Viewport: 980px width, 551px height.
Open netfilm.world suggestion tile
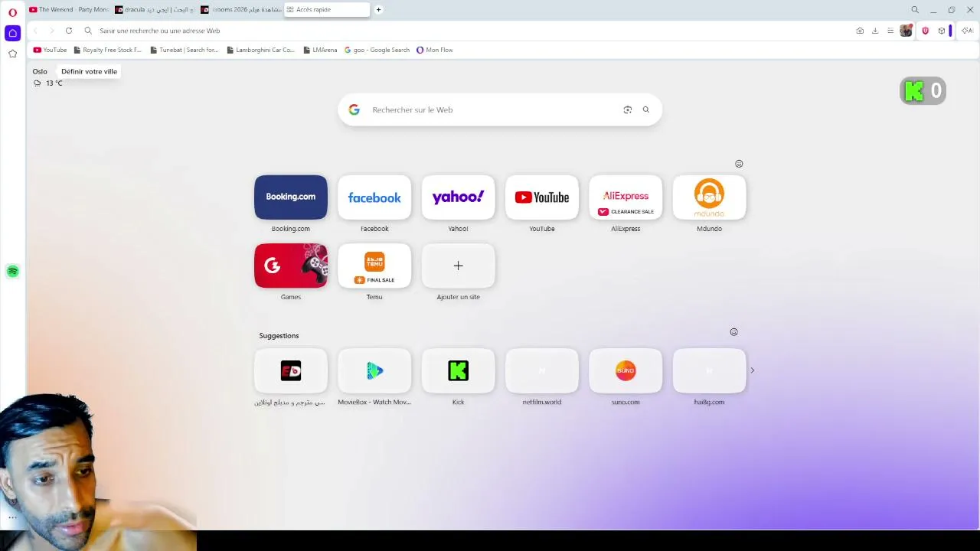point(542,371)
